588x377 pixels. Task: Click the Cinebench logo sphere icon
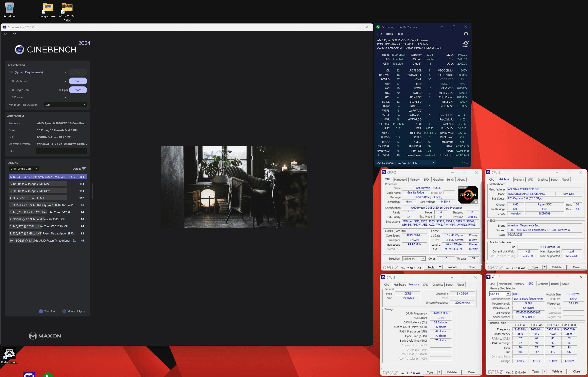point(20,49)
